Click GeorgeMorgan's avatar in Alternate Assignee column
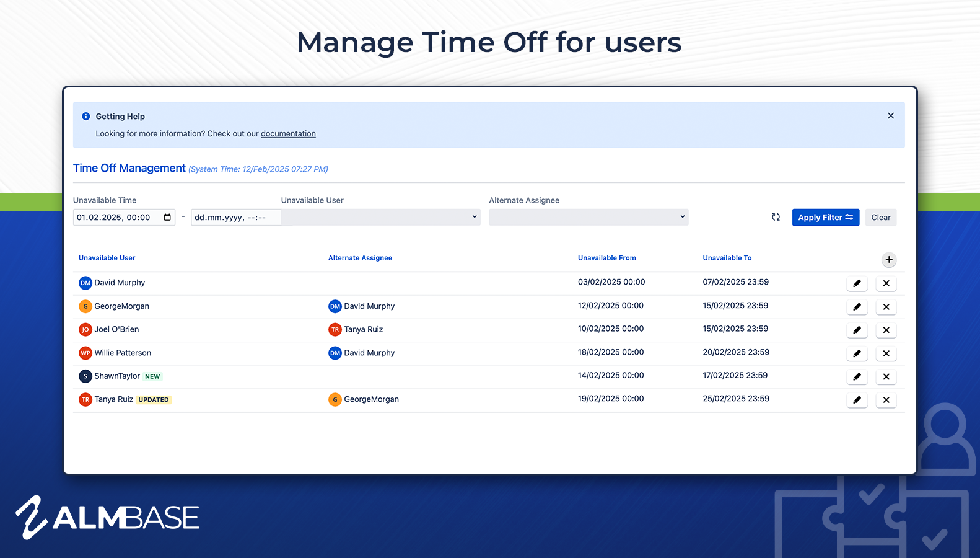 [335, 399]
